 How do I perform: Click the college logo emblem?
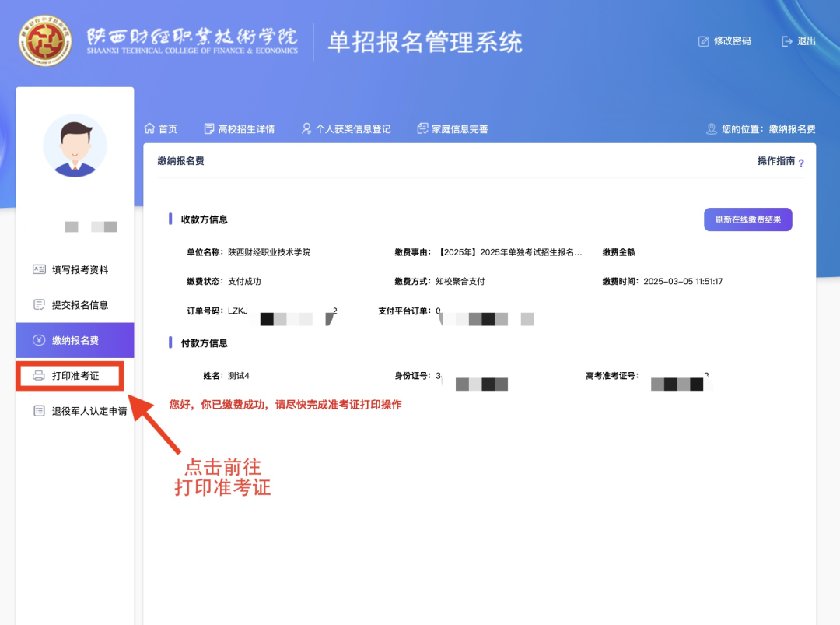(x=46, y=40)
